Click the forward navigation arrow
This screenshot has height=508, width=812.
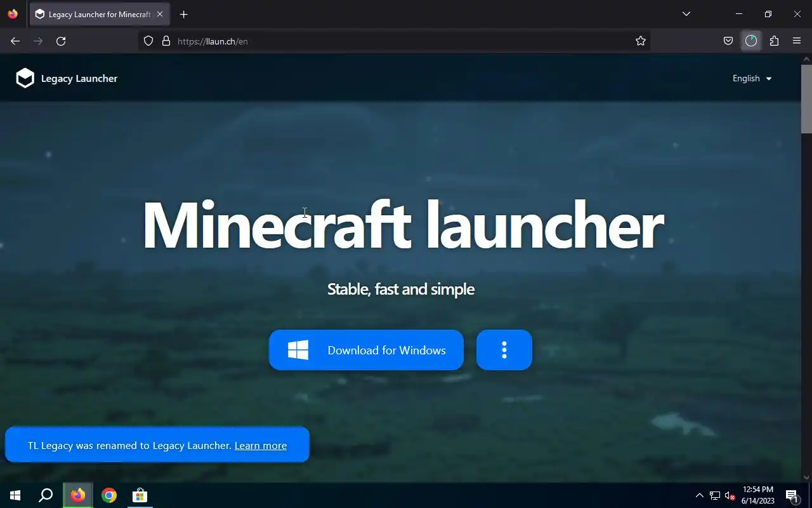[x=38, y=41]
